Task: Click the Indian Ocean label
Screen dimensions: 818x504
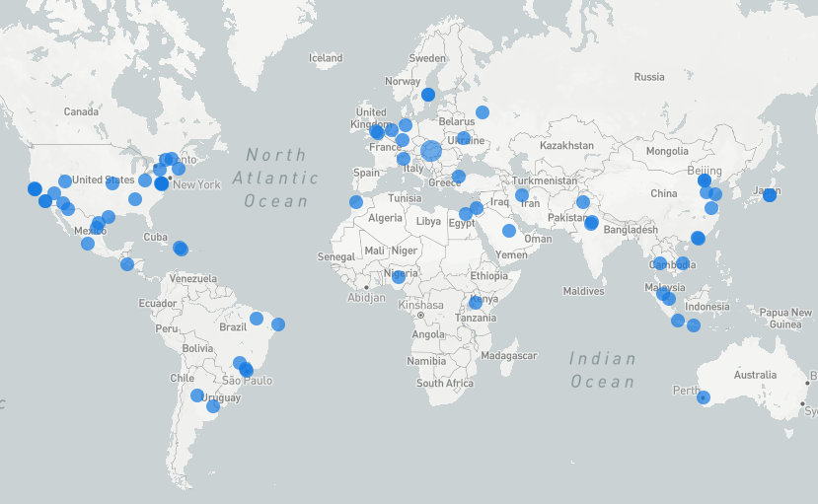Action: tap(602, 371)
